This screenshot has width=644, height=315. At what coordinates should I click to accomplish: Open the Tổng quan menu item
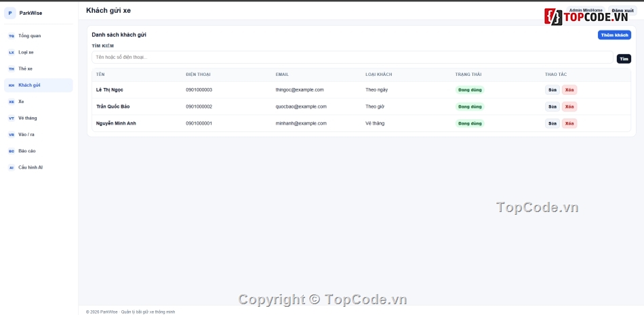(39, 36)
